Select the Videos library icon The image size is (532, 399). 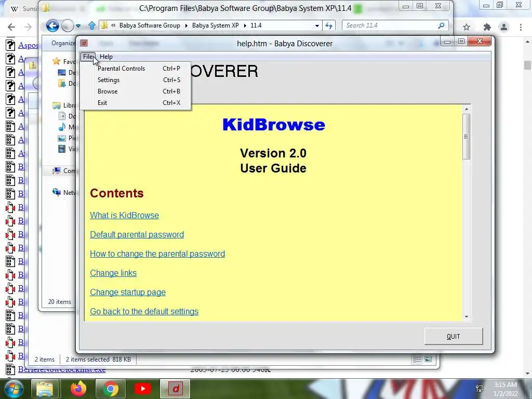62,149
